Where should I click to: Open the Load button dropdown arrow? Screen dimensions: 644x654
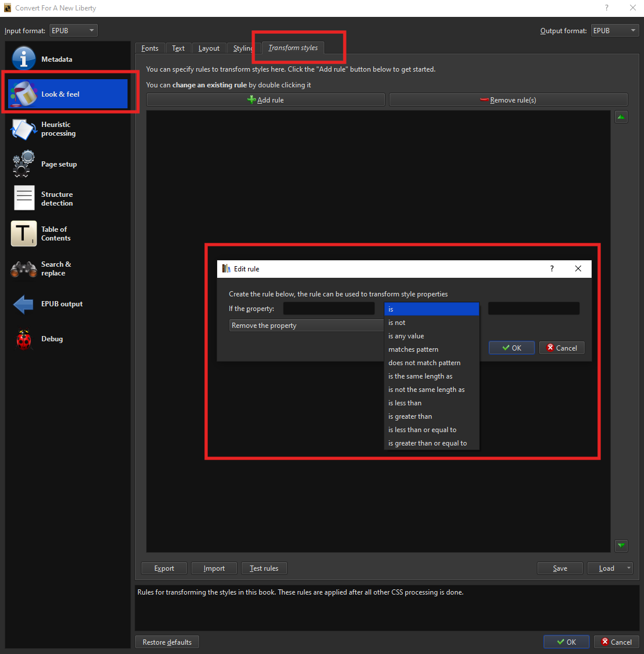(628, 568)
